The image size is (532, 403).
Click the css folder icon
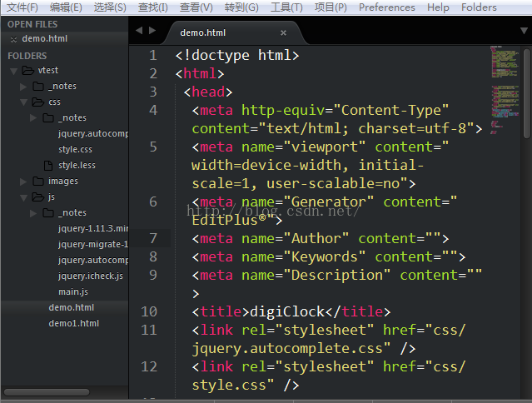39,102
